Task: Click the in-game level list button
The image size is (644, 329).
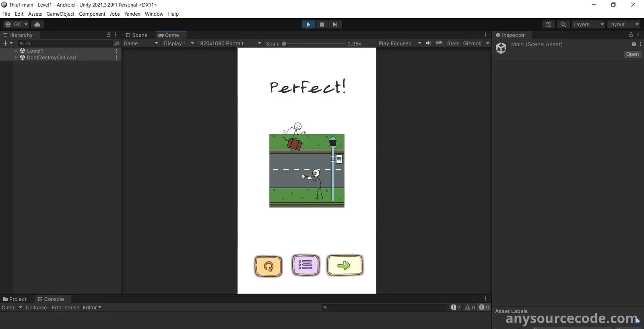Action: click(305, 265)
